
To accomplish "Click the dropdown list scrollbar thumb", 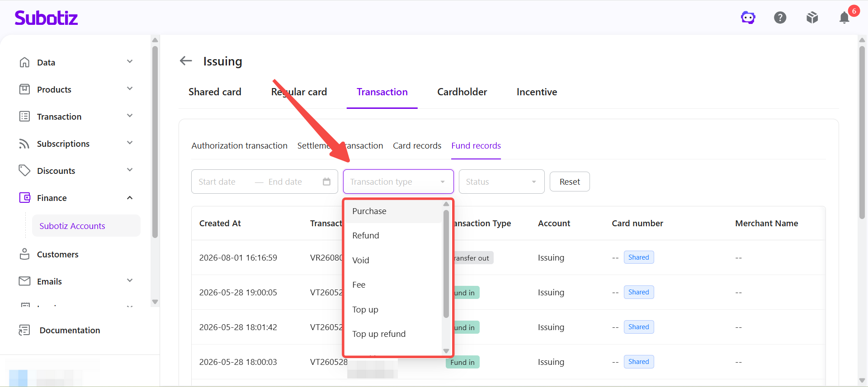I will [446, 264].
